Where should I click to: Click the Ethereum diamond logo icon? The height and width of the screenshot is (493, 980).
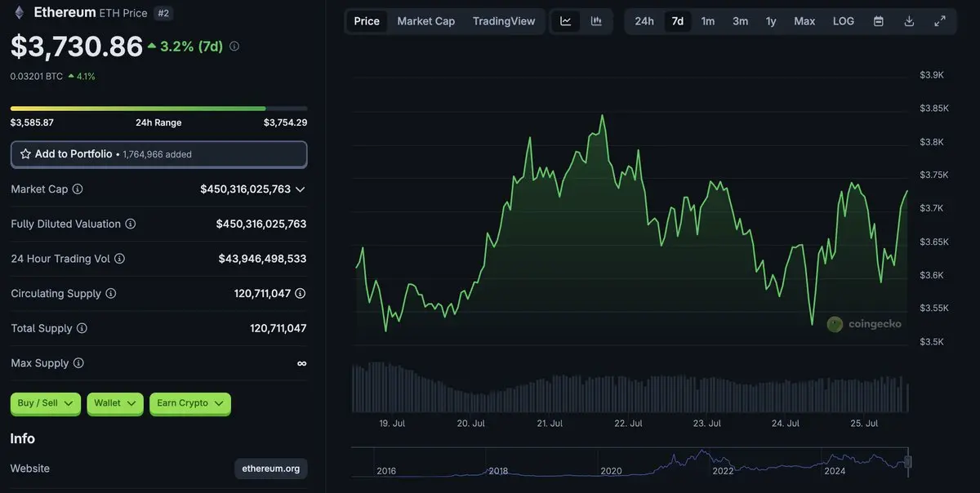[19, 12]
